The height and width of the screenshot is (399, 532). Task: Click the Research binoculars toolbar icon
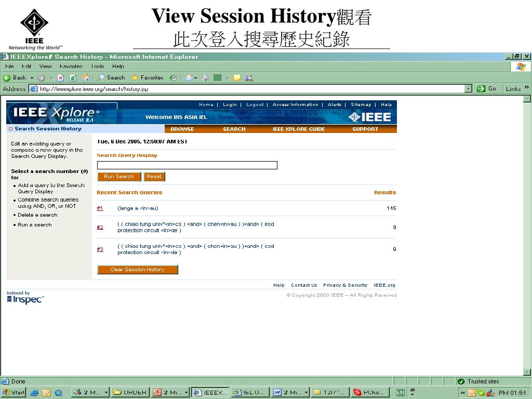pos(249,78)
